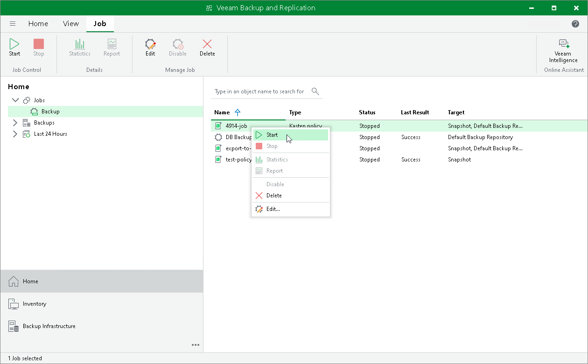Click the Default Backup Repository target cell

coord(481,137)
